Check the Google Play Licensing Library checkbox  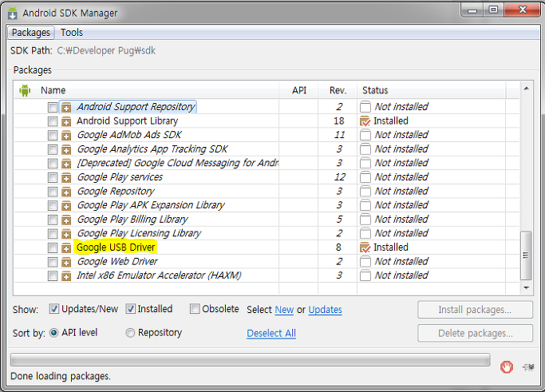53,234
